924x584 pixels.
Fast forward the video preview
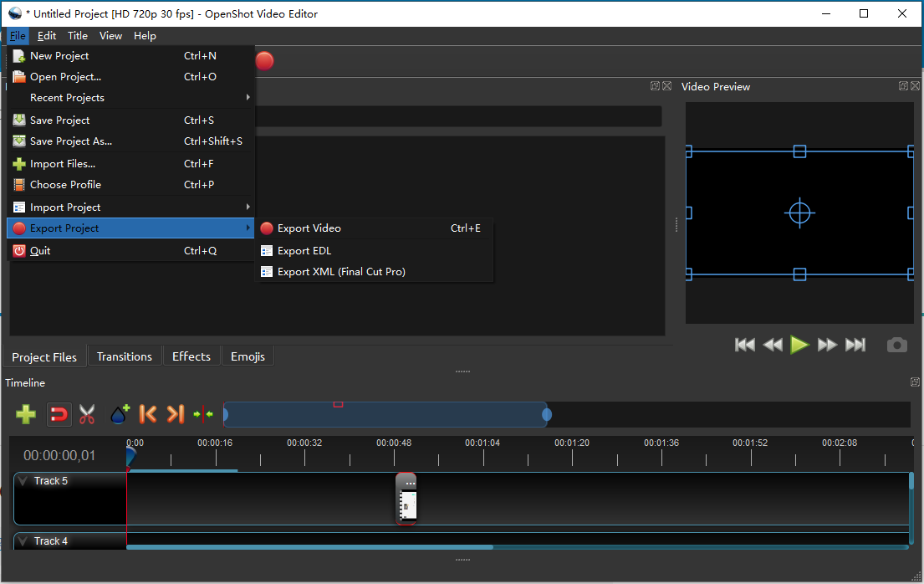tap(827, 345)
